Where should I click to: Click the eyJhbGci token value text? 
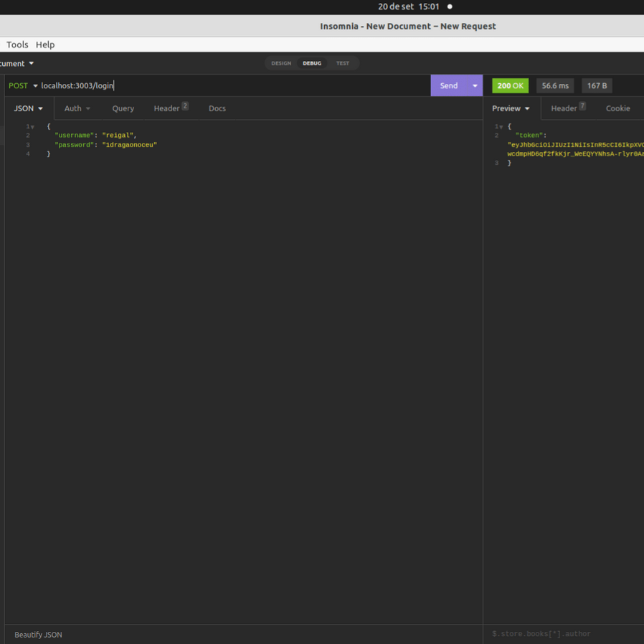[x=575, y=149]
